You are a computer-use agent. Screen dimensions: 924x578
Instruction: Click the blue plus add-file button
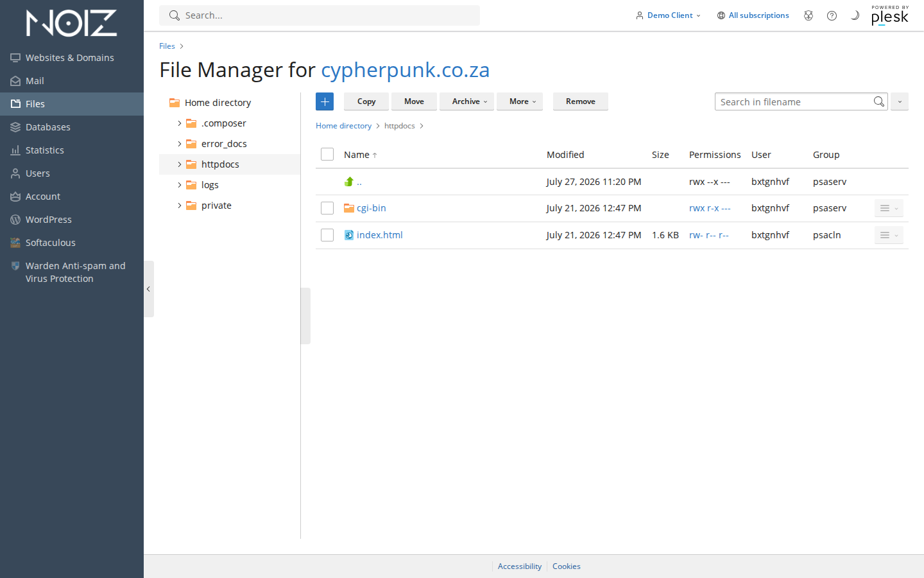point(325,101)
